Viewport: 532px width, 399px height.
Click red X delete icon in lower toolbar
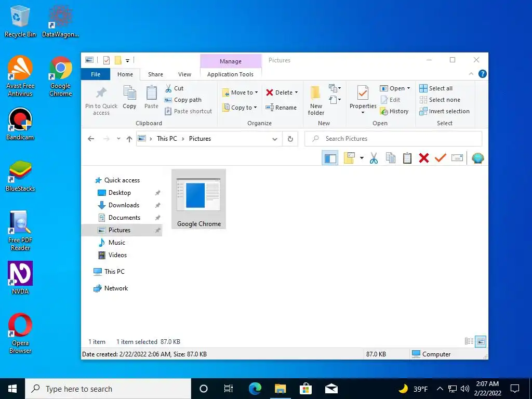(x=424, y=158)
